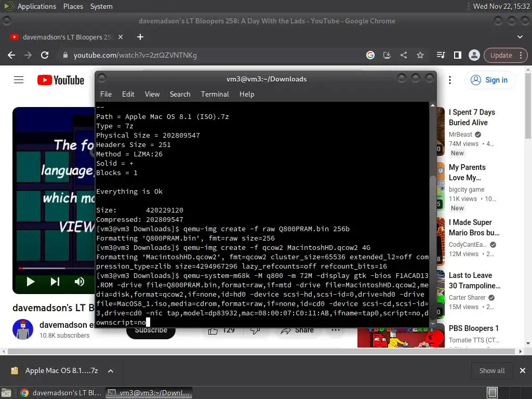Switch to Chrome window in taskbar
Image resolution: width=532 pixels, height=399 pixels.
pos(61,393)
